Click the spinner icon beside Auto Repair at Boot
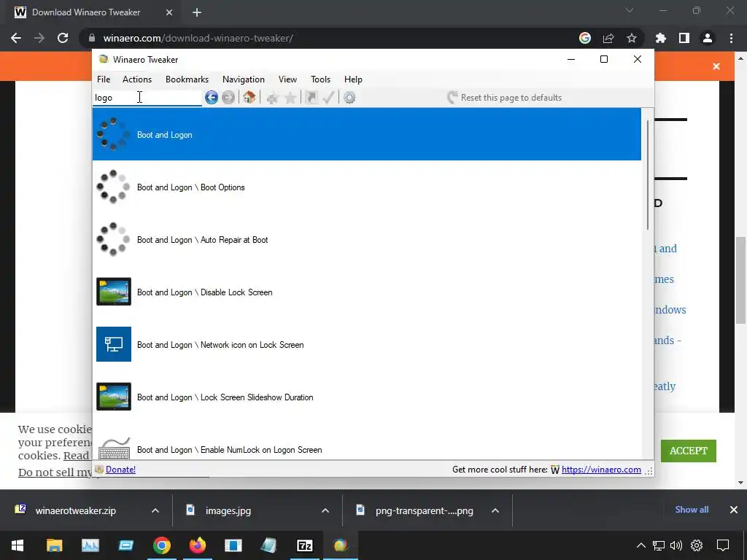747x560 pixels. click(x=113, y=239)
